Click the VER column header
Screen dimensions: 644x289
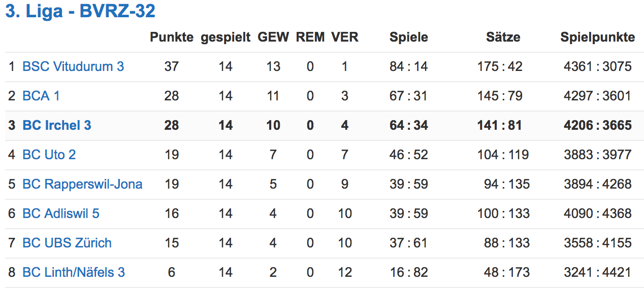(x=345, y=37)
